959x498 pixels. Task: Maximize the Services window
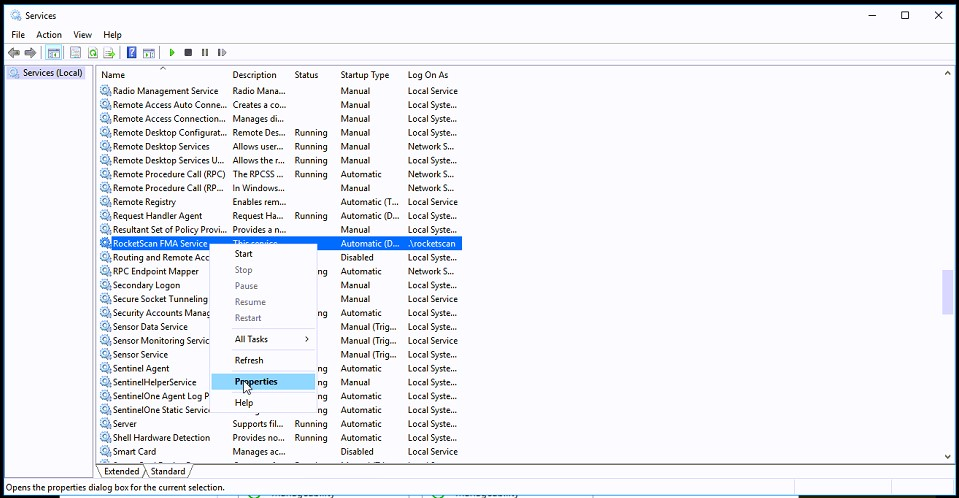point(905,15)
